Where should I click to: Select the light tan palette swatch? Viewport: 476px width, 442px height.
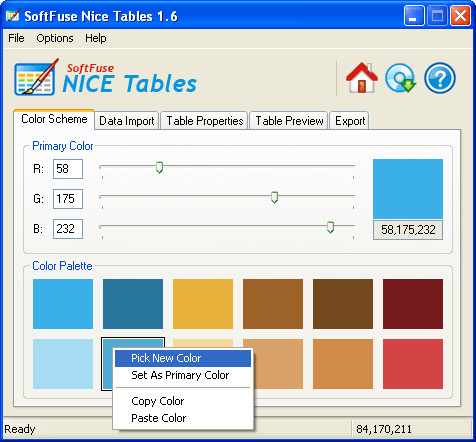pos(278,364)
